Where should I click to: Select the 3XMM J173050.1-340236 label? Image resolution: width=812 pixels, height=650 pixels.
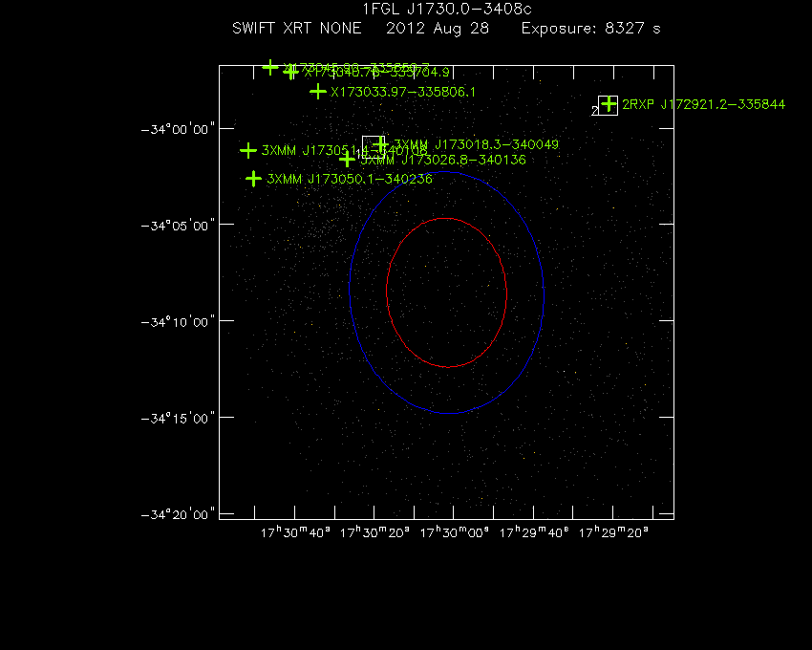click(x=350, y=179)
